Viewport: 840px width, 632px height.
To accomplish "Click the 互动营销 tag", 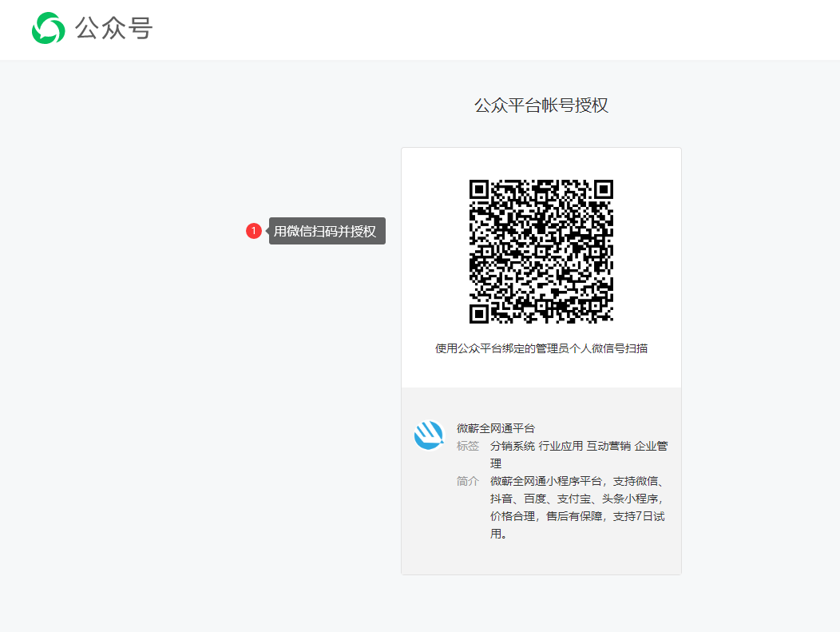I will [608, 446].
